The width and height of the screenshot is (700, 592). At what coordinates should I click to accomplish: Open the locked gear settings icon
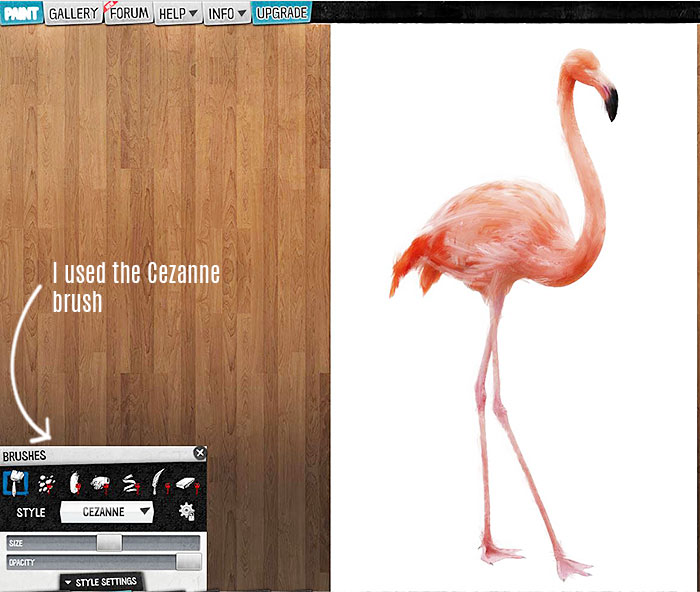pyautogui.click(x=187, y=511)
